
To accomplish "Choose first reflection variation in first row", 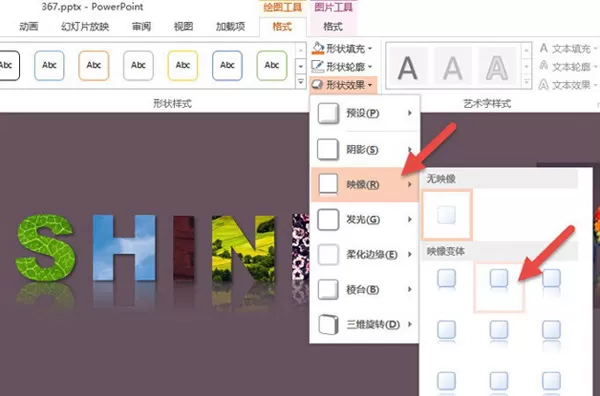I will click(x=447, y=281).
